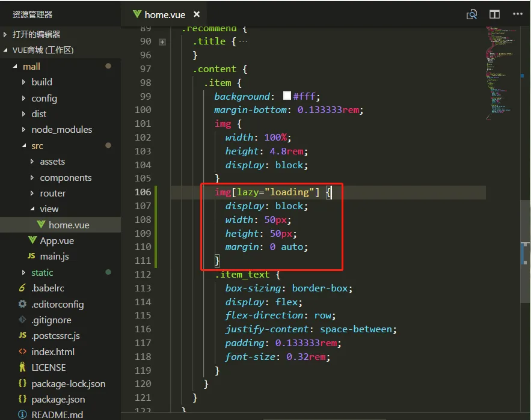Click the search-in-editors icon in top bar
The image size is (531, 420).
point(472,14)
